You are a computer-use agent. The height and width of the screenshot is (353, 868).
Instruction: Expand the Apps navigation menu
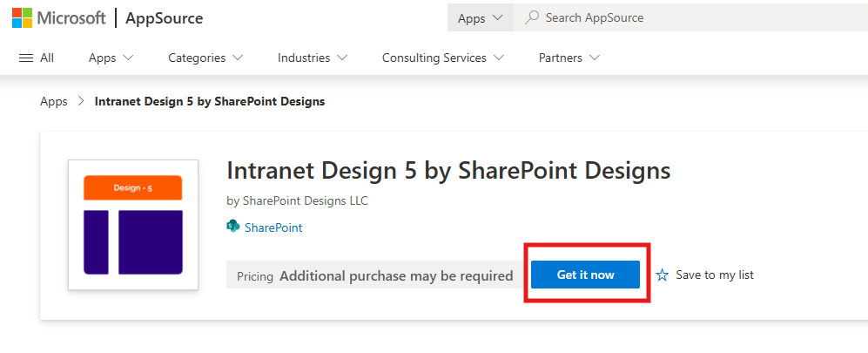point(111,58)
